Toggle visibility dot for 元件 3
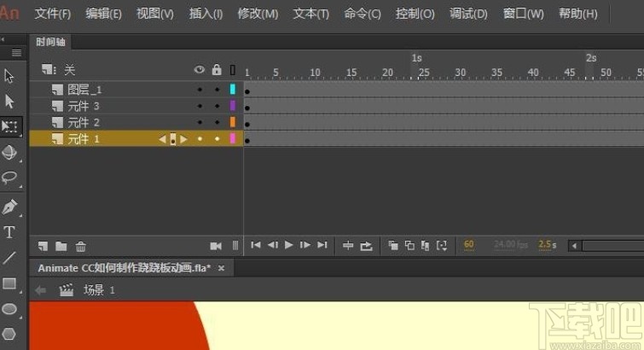644x350 pixels. click(x=200, y=106)
